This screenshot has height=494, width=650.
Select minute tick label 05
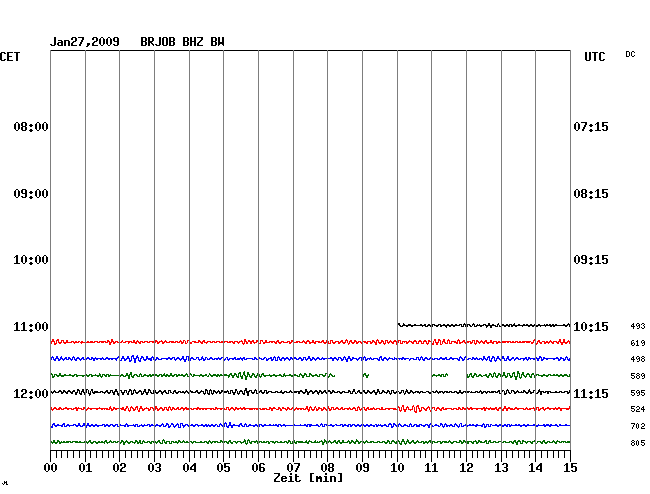click(x=223, y=468)
